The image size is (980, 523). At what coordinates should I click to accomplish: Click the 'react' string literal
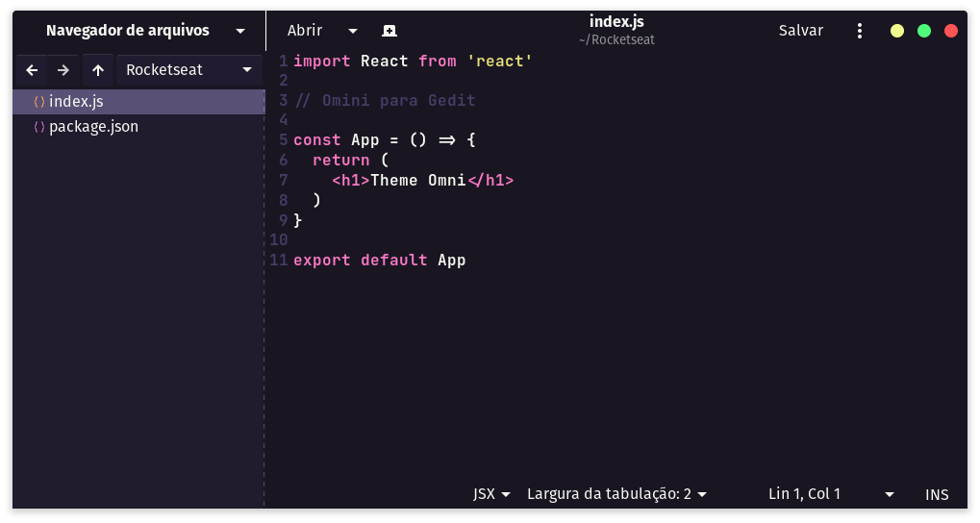tap(499, 62)
